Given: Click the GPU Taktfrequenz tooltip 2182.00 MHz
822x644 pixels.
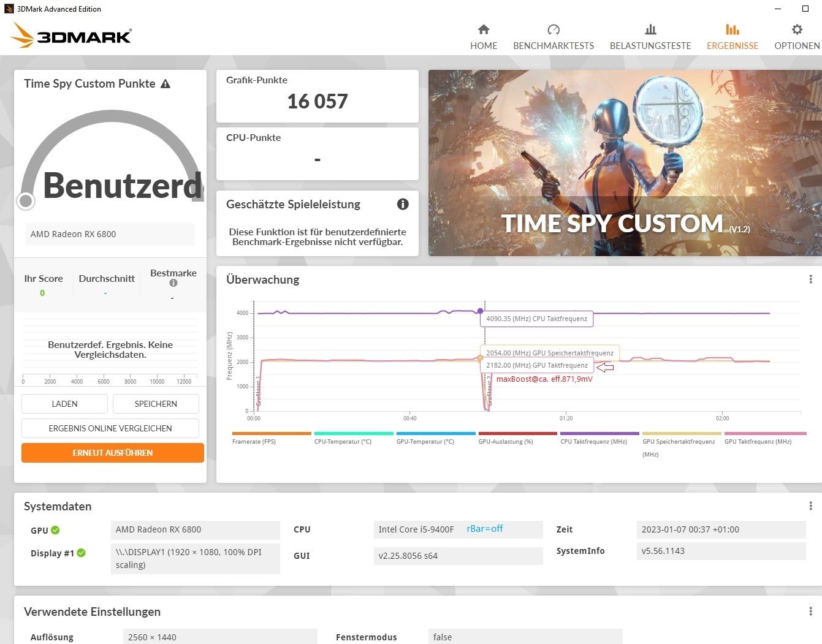Looking at the screenshot, I should click(x=537, y=365).
